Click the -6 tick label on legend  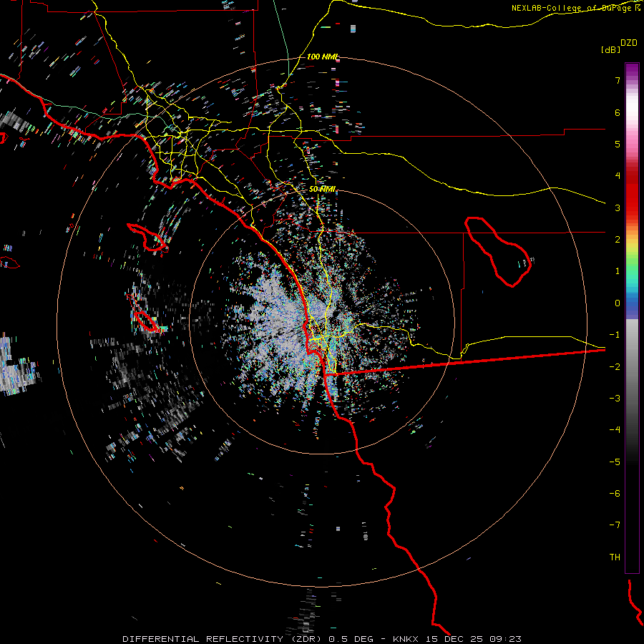pos(615,494)
